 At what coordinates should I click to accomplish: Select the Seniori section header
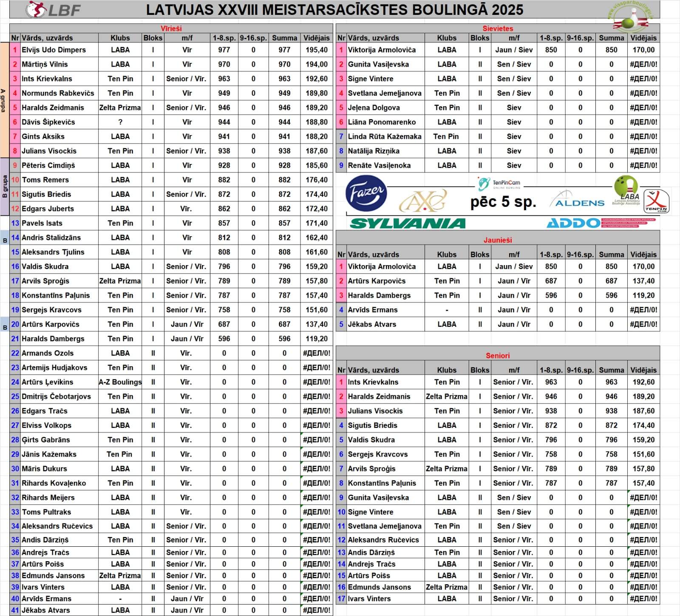click(x=498, y=356)
